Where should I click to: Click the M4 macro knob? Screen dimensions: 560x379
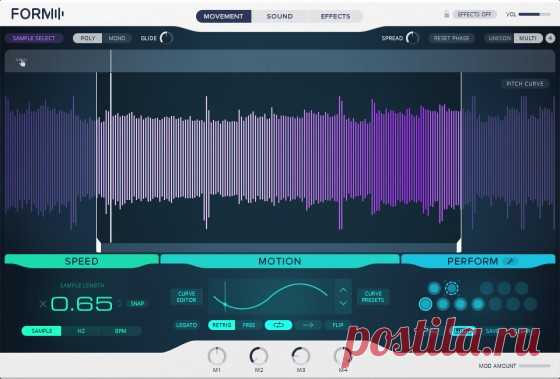[x=342, y=356]
